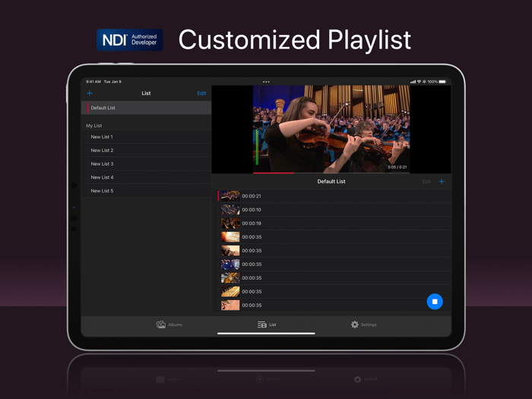This screenshot has height=399, width=532.
Task: Select the clip thumbnail with duration 00:00:21
Action: (x=230, y=196)
